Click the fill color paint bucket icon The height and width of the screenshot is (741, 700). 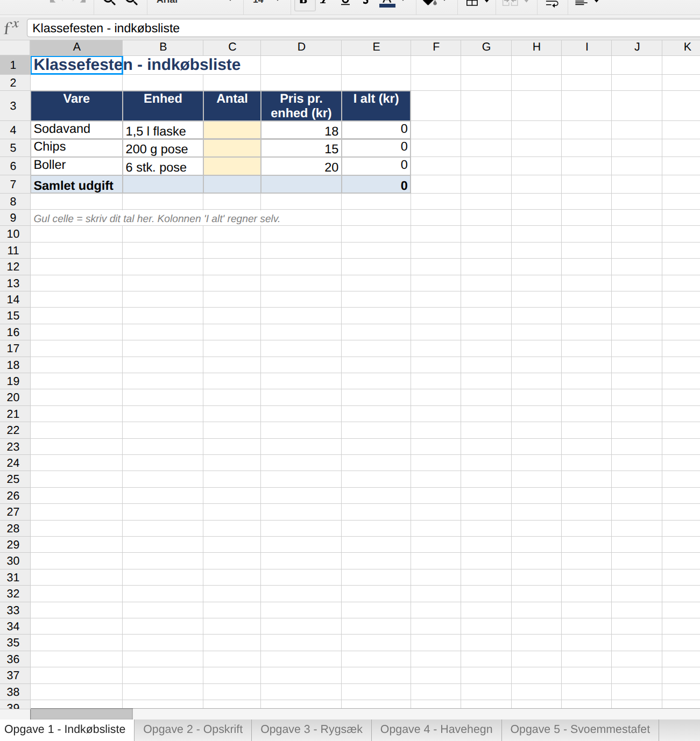[x=429, y=2]
